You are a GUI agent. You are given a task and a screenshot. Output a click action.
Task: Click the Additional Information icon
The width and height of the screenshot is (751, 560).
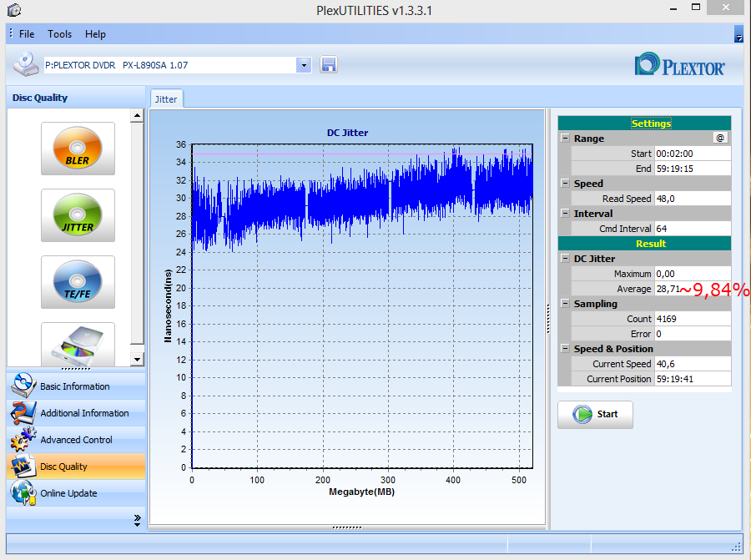[23, 412]
